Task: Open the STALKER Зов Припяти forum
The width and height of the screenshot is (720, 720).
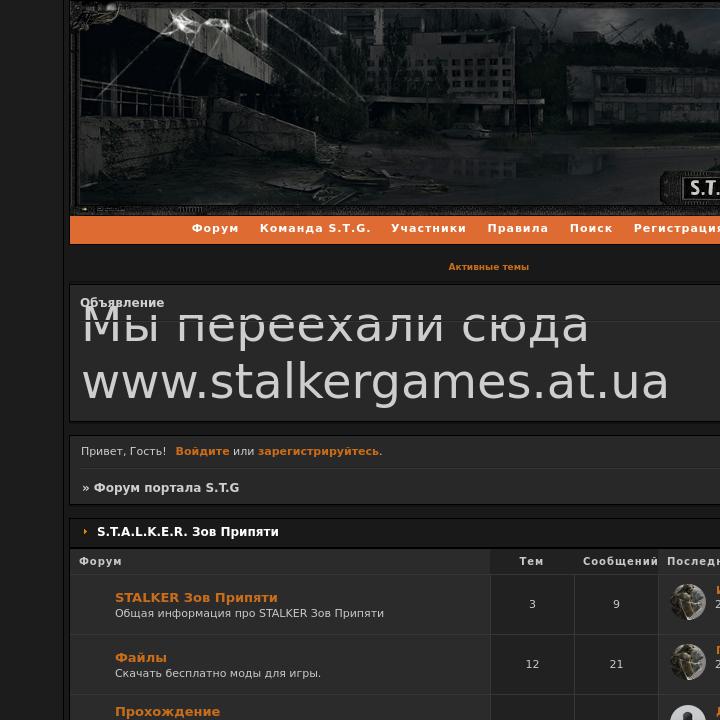Action: pos(196,598)
